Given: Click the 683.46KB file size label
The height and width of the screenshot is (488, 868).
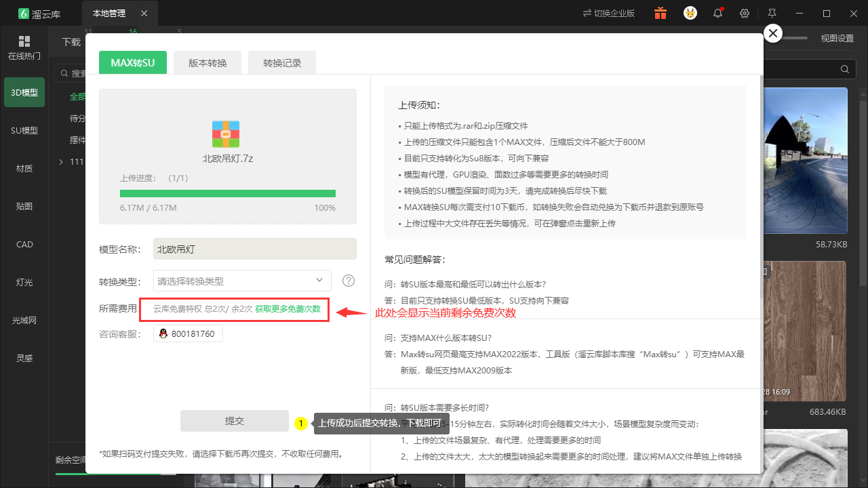Looking at the screenshot, I should click(828, 411).
